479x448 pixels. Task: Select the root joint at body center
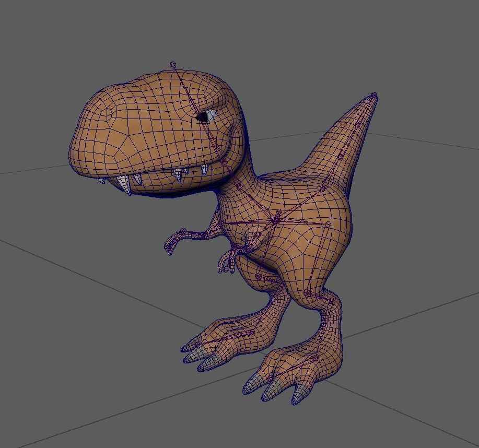click(x=276, y=220)
